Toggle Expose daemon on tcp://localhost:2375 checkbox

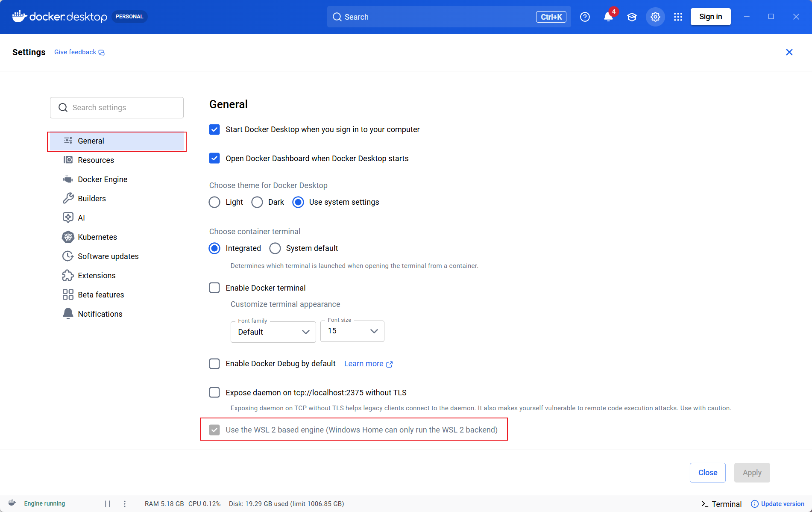point(214,392)
